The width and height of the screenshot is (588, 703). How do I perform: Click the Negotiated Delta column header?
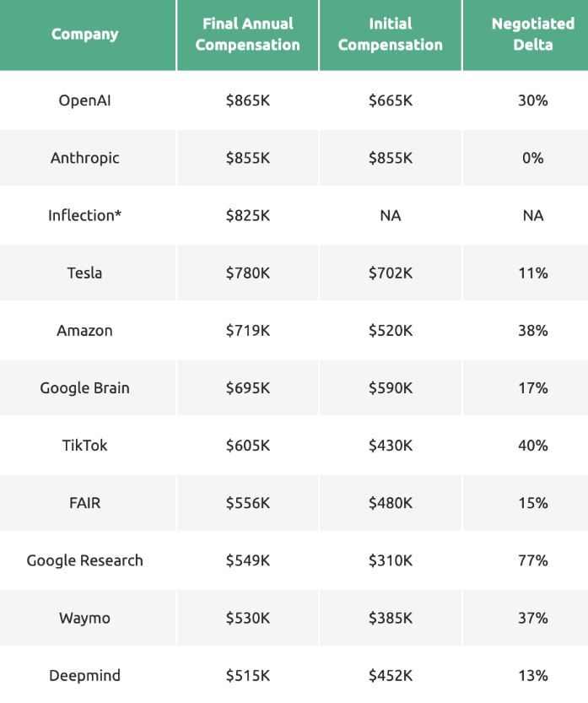[532, 35]
